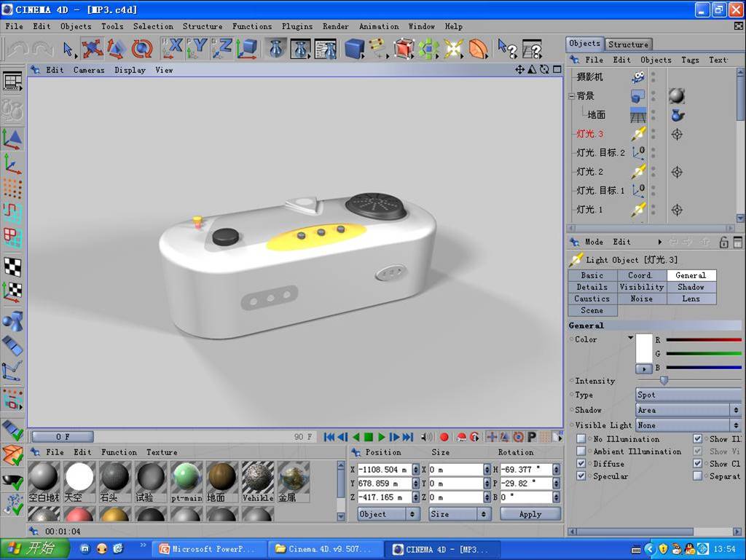Uncheck the Diffuse checkbox
The width and height of the screenshot is (746, 560).
click(x=581, y=463)
